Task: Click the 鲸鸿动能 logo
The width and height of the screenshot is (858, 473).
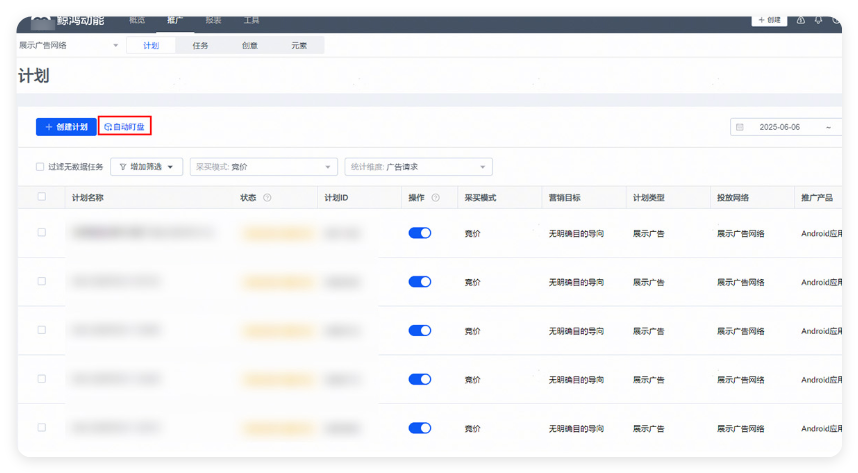Action: click(x=68, y=21)
